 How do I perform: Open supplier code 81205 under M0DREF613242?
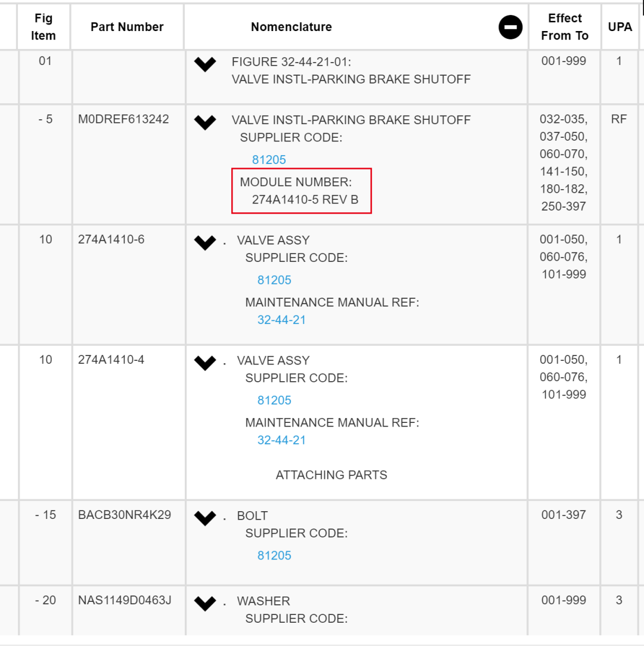269,160
